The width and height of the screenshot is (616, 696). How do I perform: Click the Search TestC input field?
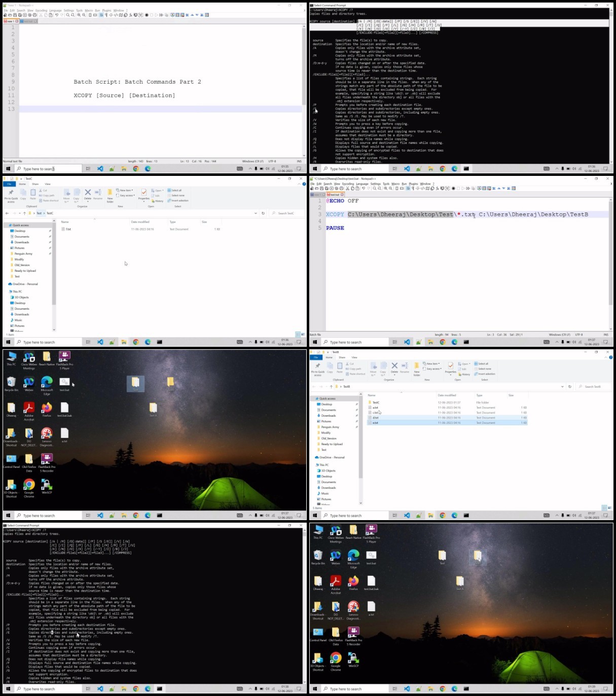coord(287,213)
